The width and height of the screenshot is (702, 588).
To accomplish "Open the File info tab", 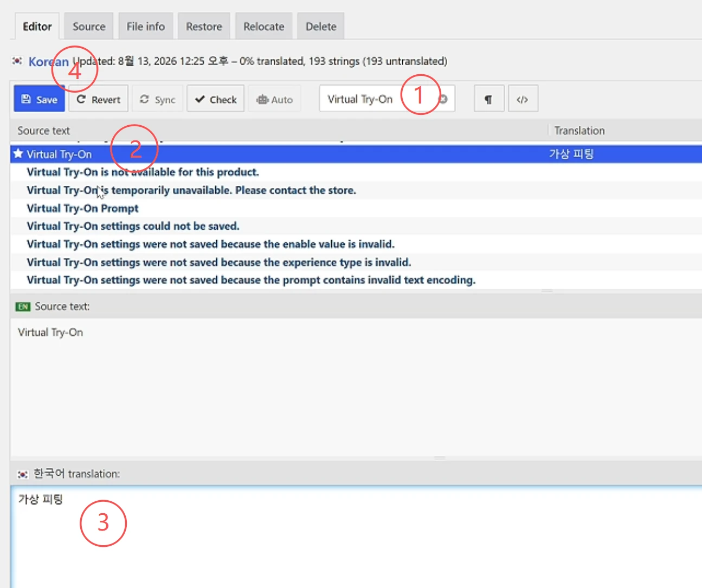I will click(x=145, y=26).
